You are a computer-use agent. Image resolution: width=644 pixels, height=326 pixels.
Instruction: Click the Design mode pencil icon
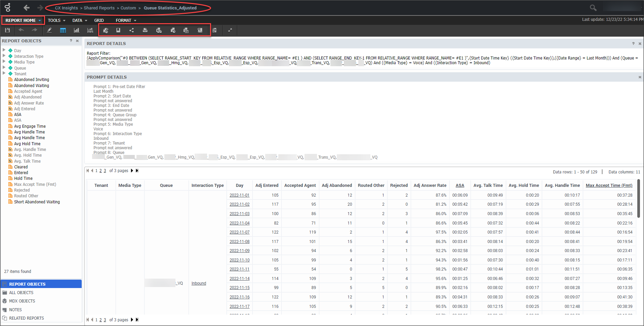click(x=49, y=30)
